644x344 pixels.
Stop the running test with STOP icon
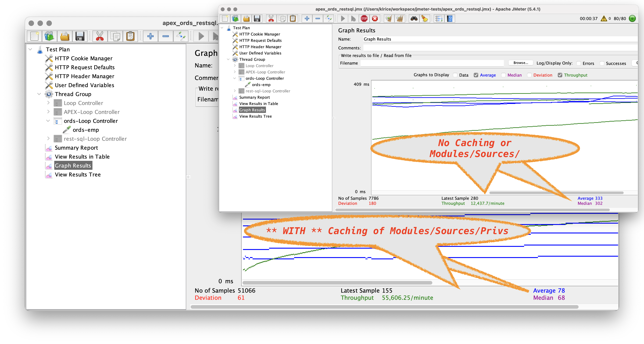364,19
